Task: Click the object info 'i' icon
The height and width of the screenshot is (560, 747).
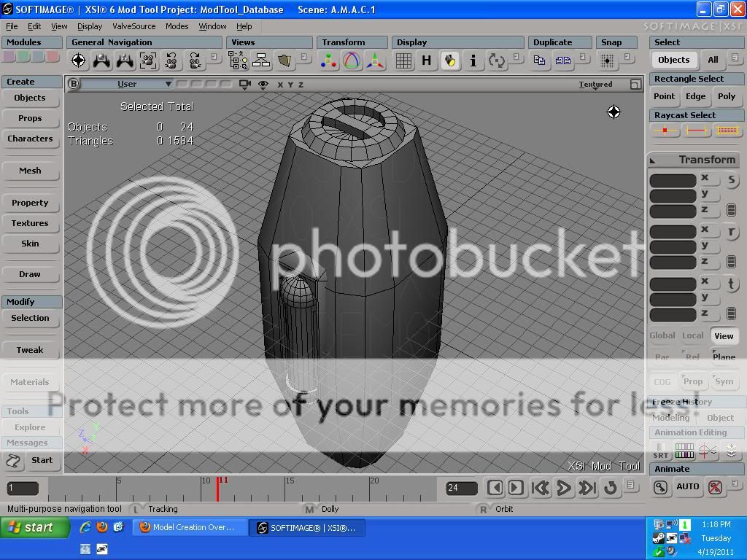Action: point(473,61)
